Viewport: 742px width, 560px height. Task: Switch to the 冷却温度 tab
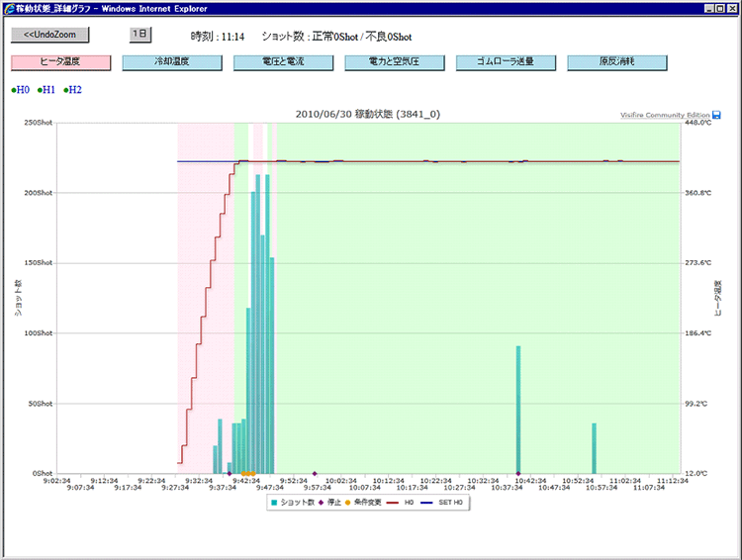(172, 62)
